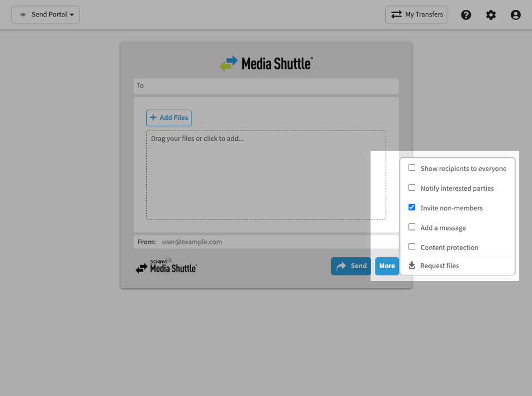532x396 pixels.
Task: Click the Signiant Media Shuttle footer logo
Action: pos(166,266)
